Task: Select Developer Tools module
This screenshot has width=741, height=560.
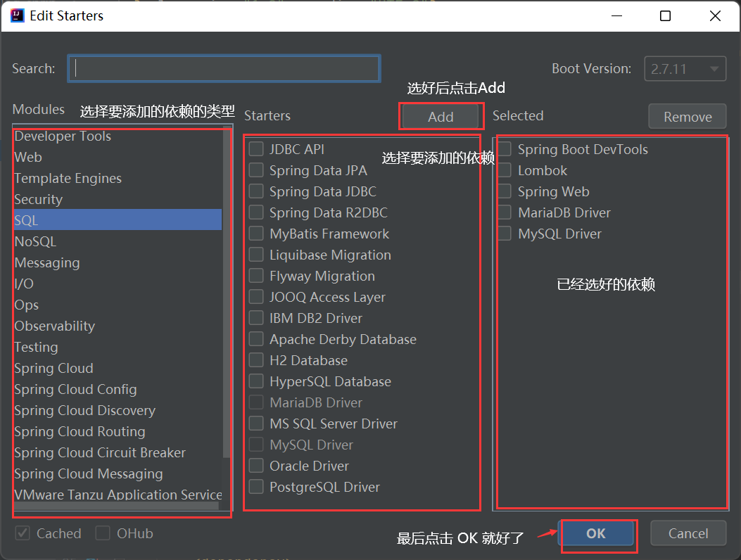Action: click(x=118, y=136)
